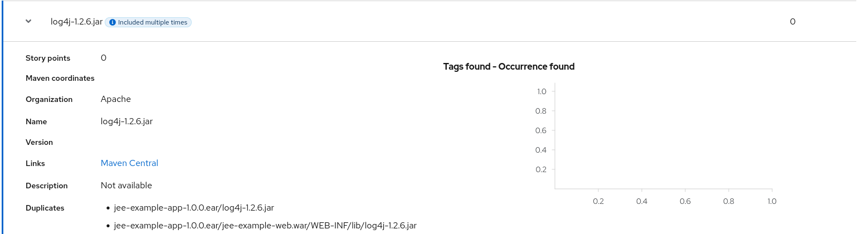868x234 pixels.
Task: Click the 'Tags found - Occurrence found' chart title
Action: [x=509, y=66]
